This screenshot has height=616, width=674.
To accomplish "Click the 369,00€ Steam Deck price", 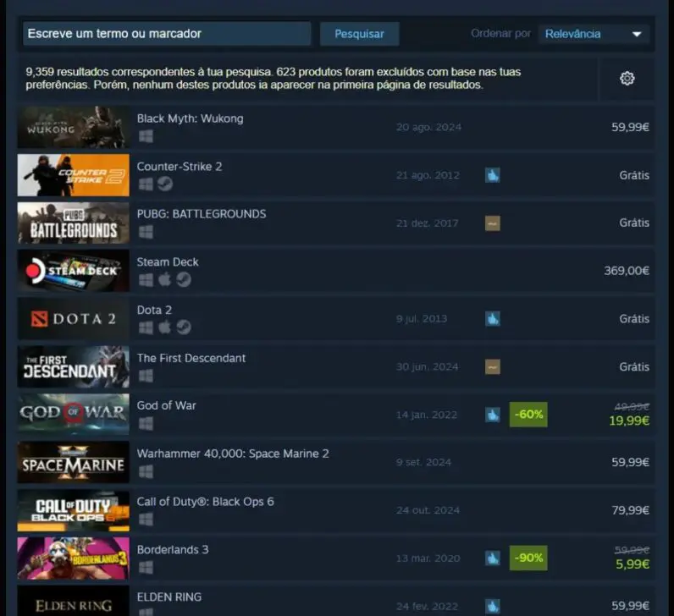I will pos(627,271).
